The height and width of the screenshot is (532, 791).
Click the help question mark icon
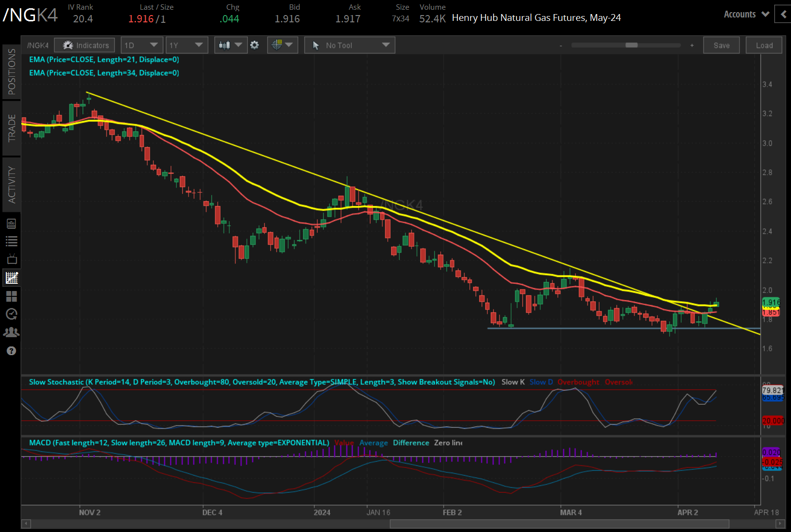[12, 351]
